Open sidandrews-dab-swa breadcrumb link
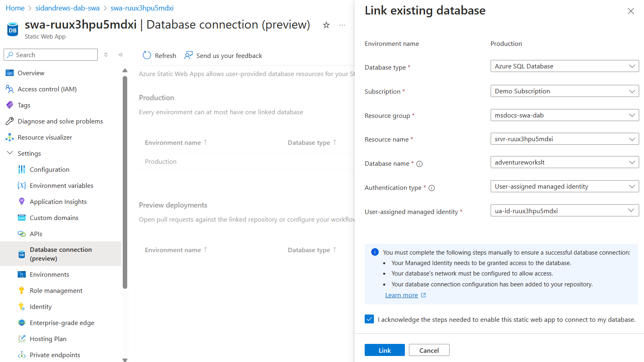Image resolution: width=644 pixels, height=362 pixels. (67, 8)
